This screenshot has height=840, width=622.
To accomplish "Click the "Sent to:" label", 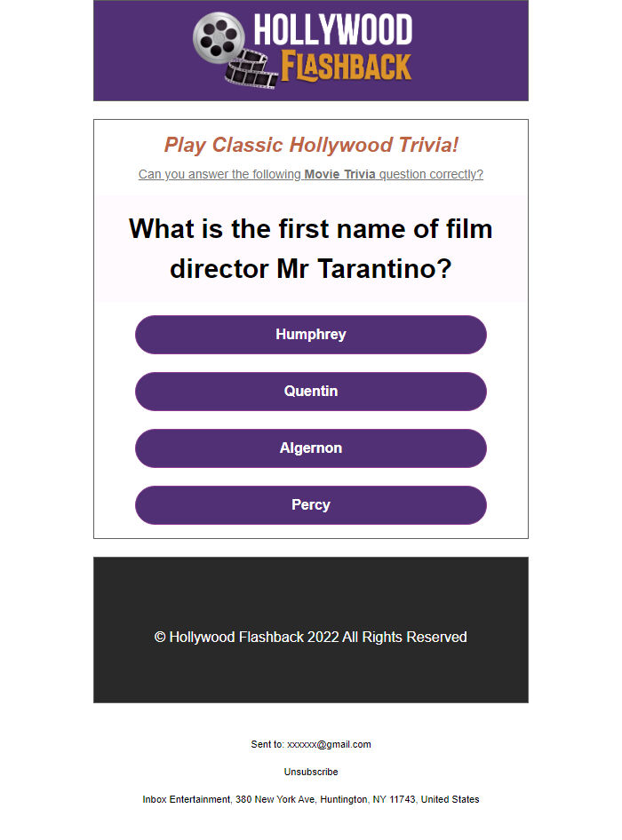I will 267,745.
